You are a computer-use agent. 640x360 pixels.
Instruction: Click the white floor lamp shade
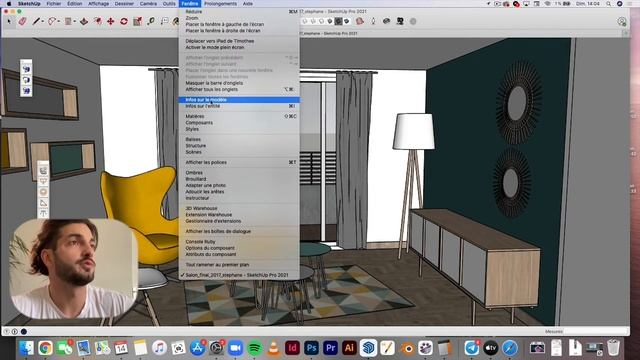pyautogui.click(x=413, y=131)
